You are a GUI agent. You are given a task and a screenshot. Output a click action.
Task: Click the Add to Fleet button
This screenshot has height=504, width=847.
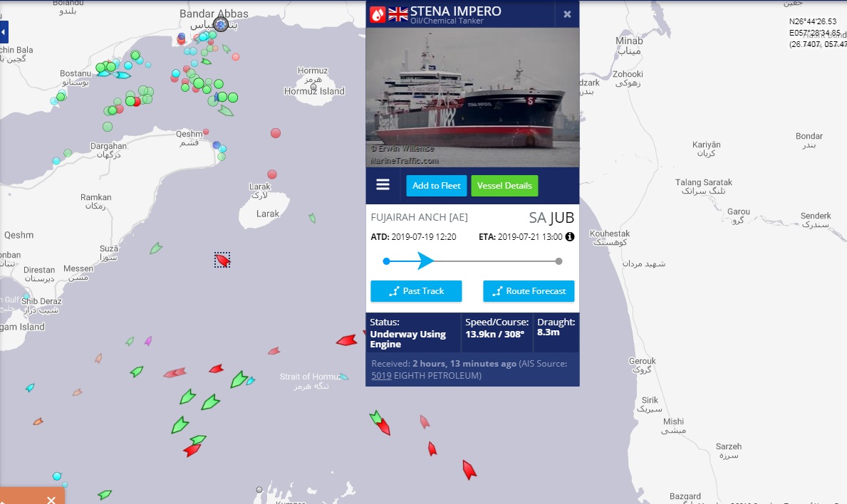click(437, 186)
